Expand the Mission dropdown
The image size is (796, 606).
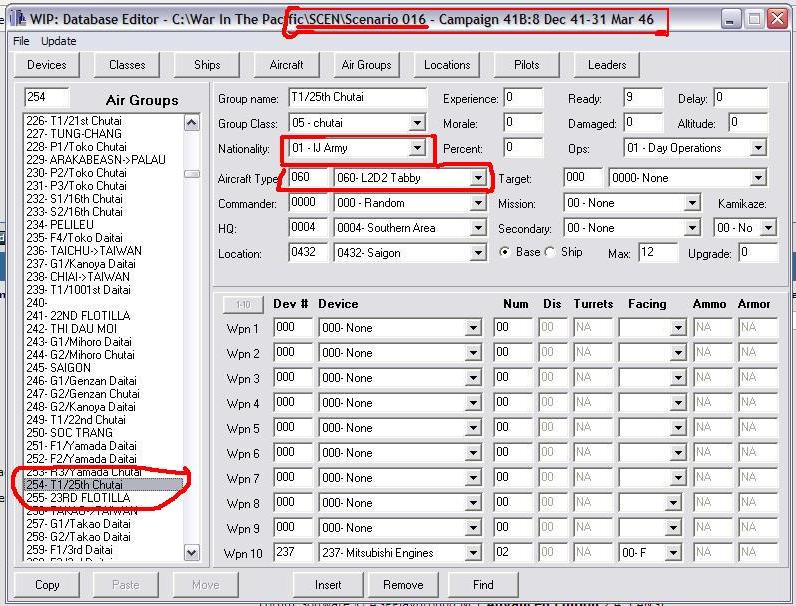click(x=692, y=203)
